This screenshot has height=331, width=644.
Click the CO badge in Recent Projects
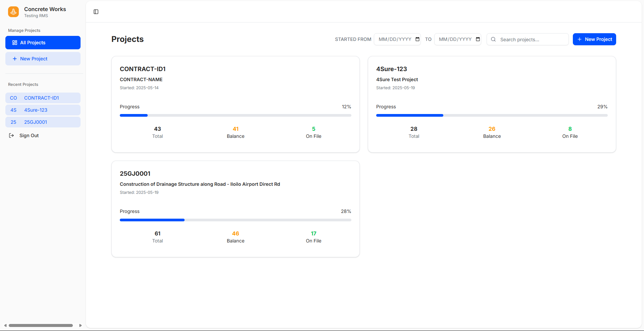pyautogui.click(x=13, y=98)
